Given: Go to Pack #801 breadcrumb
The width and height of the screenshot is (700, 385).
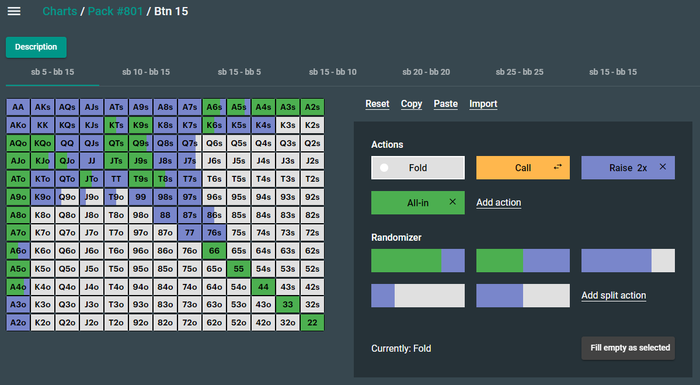Looking at the screenshot, I should tap(115, 11).
